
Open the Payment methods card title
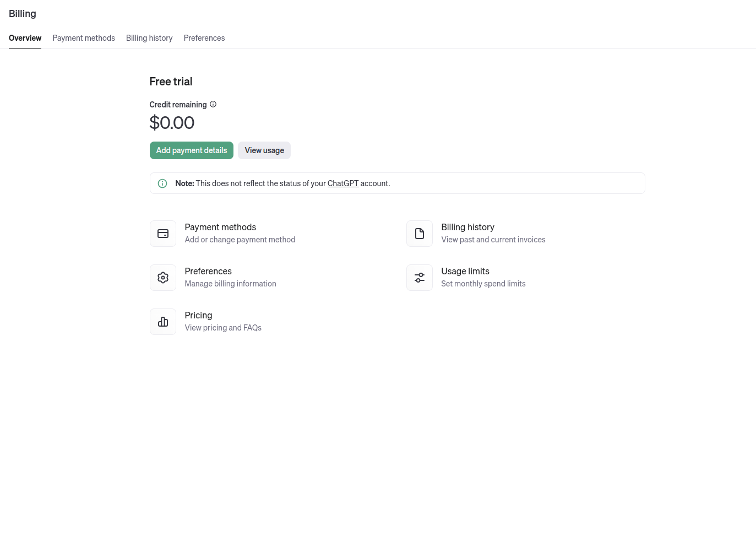point(220,227)
